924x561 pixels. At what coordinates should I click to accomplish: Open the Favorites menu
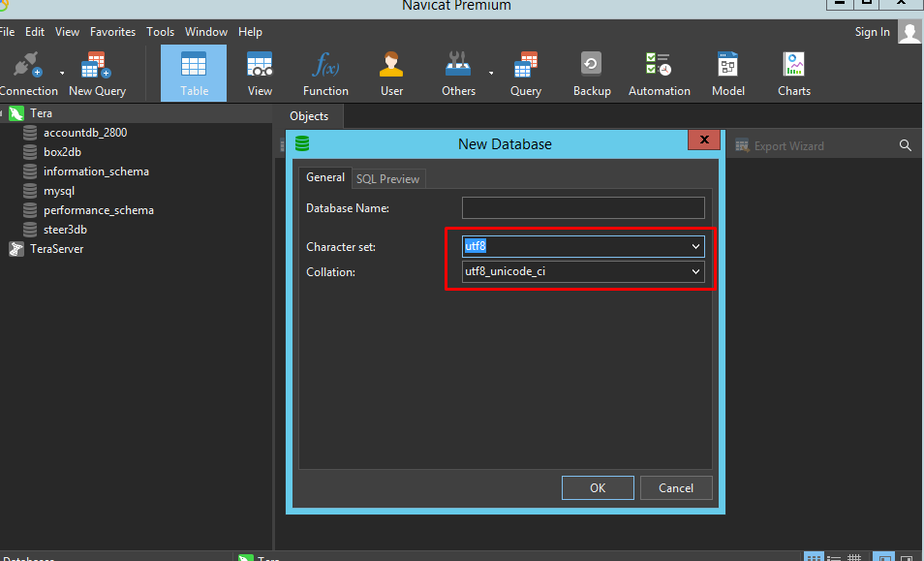pos(112,32)
